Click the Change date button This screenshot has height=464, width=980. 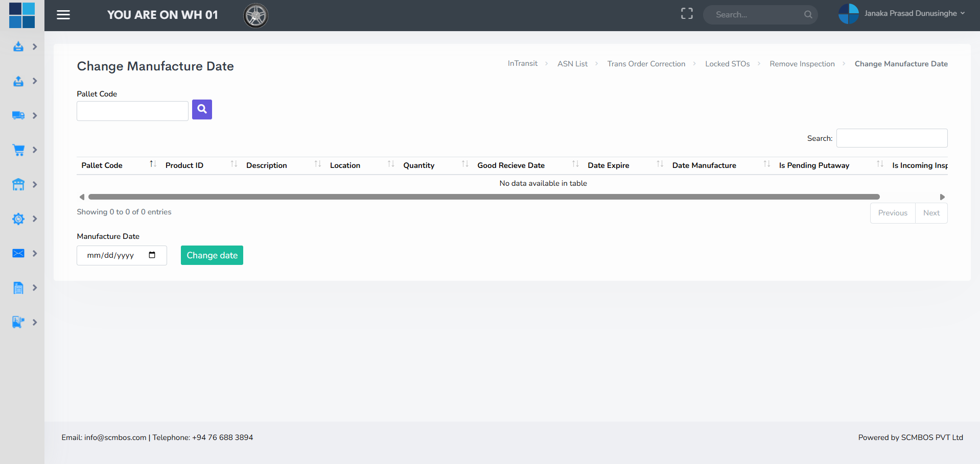(x=212, y=255)
